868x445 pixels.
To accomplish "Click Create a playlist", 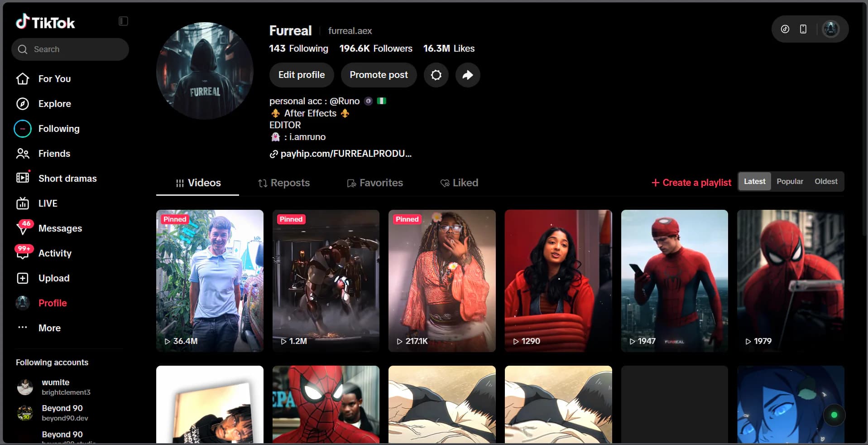I will coord(691,183).
